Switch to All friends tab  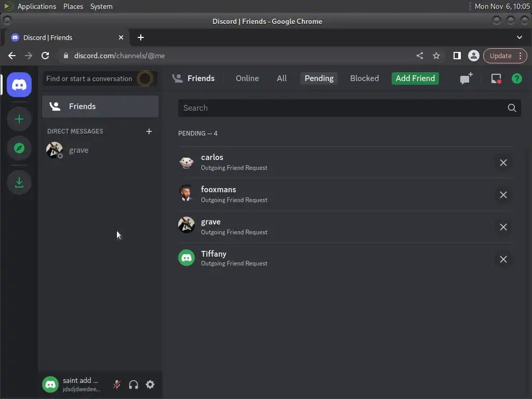click(282, 78)
